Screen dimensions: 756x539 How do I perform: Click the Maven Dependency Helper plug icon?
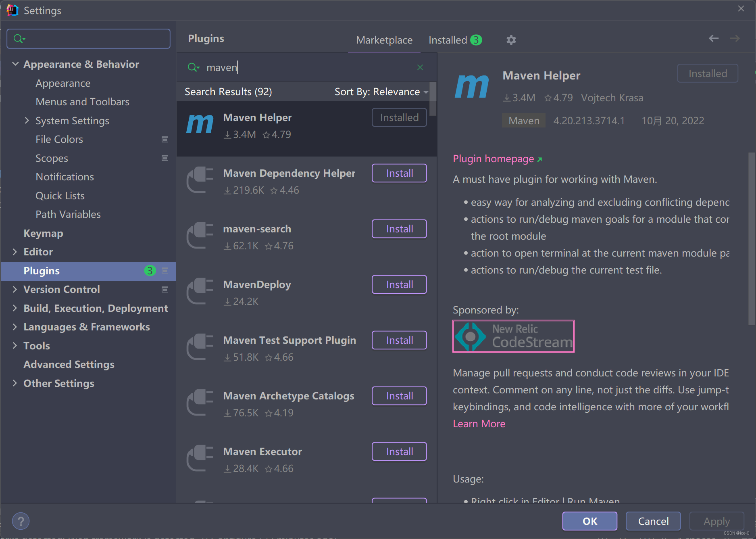(200, 180)
